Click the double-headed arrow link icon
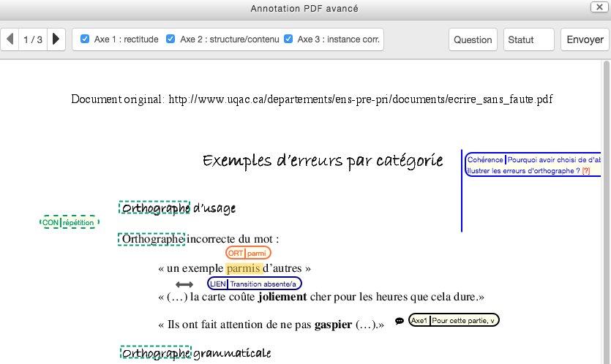The image size is (611, 364). pyautogui.click(x=184, y=284)
